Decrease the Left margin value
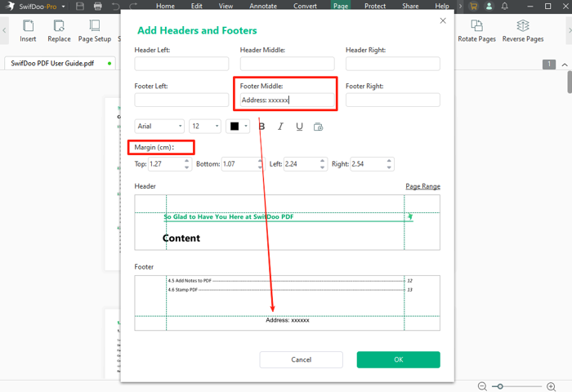Viewport: 572px width, 392px height. coord(322,167)
